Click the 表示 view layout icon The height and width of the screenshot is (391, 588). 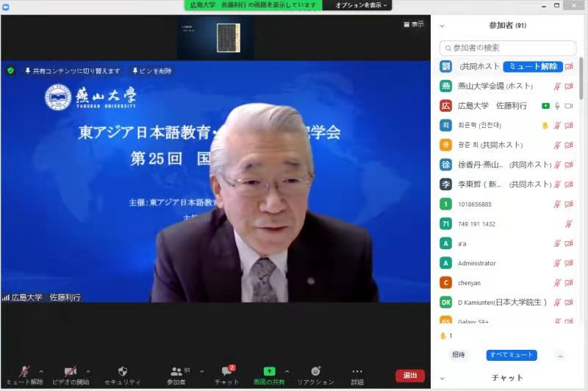click(414, 24)
